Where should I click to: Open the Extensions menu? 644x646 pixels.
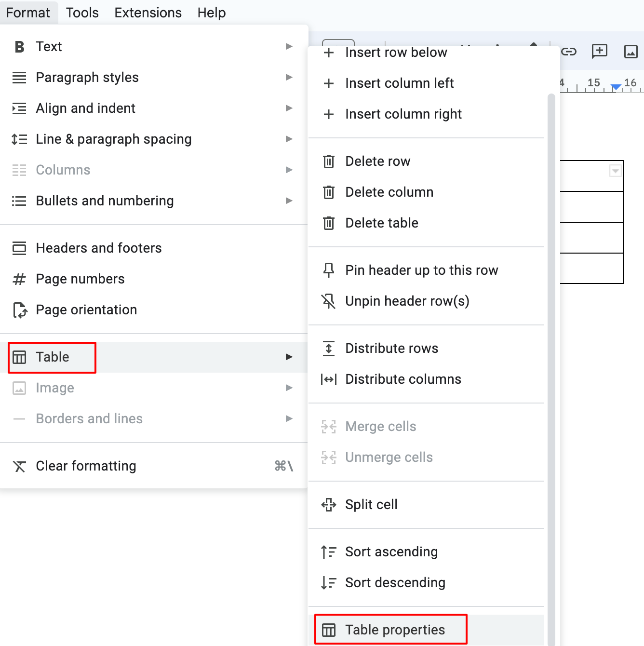click(148, 13)
